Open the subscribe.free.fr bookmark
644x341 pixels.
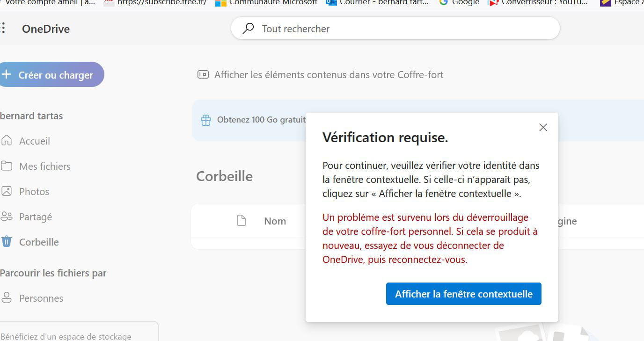tap(156, 2)
